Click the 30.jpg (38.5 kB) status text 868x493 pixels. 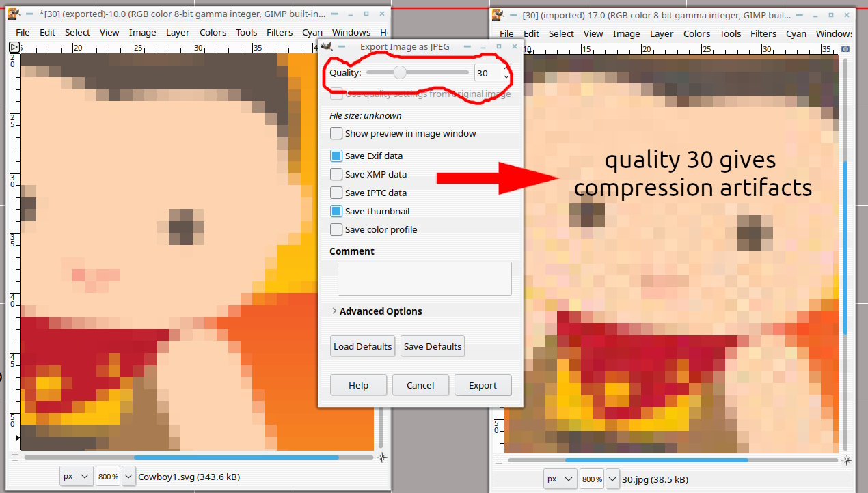coord(655,479)
